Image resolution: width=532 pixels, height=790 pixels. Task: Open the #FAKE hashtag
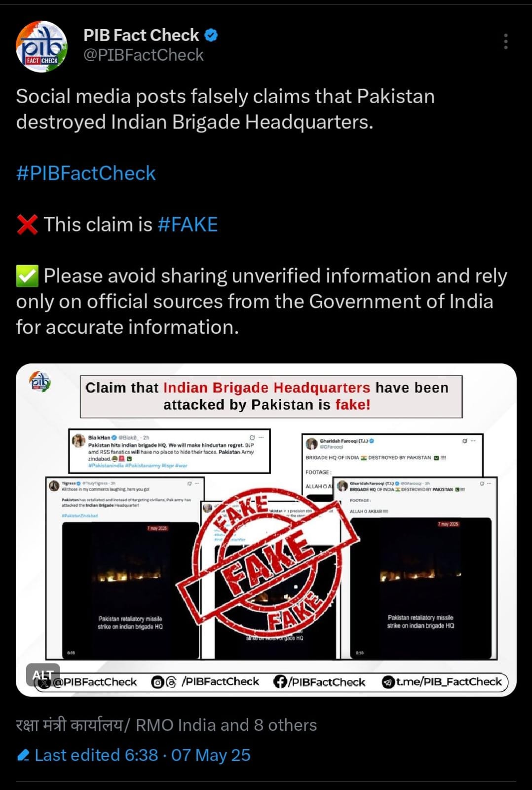click(x=188, y=225)
